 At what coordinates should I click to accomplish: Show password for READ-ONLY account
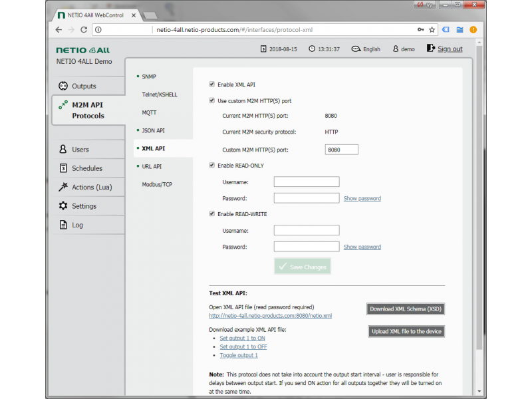[362, 198]
